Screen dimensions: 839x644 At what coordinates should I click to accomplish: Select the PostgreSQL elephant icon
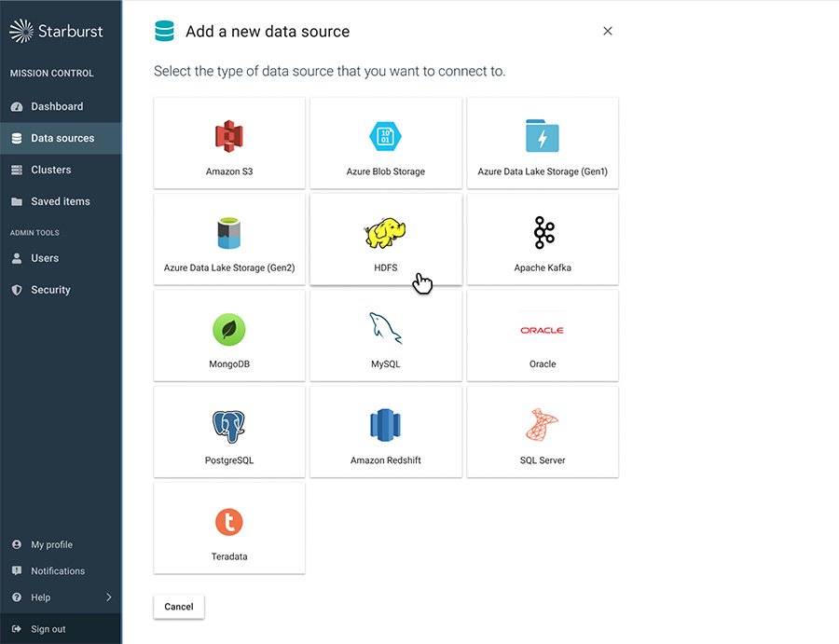tap(228, 432)
